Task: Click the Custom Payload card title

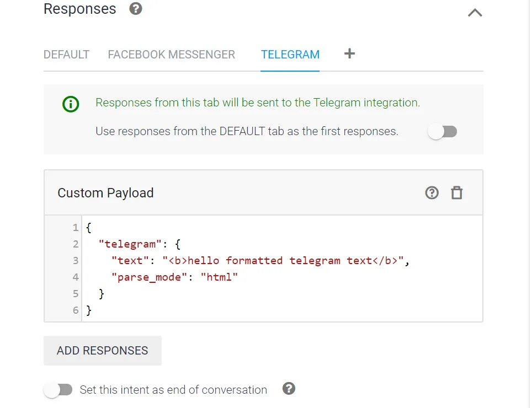Action: point(105,193)
